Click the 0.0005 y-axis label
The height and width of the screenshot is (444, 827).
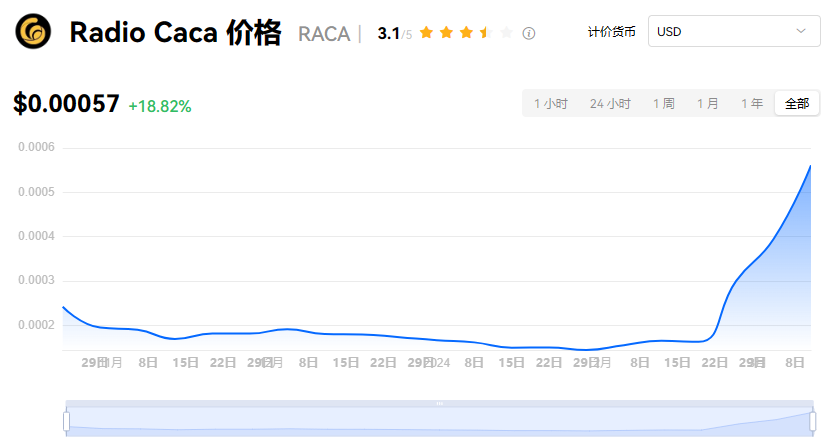pos(36,192)
